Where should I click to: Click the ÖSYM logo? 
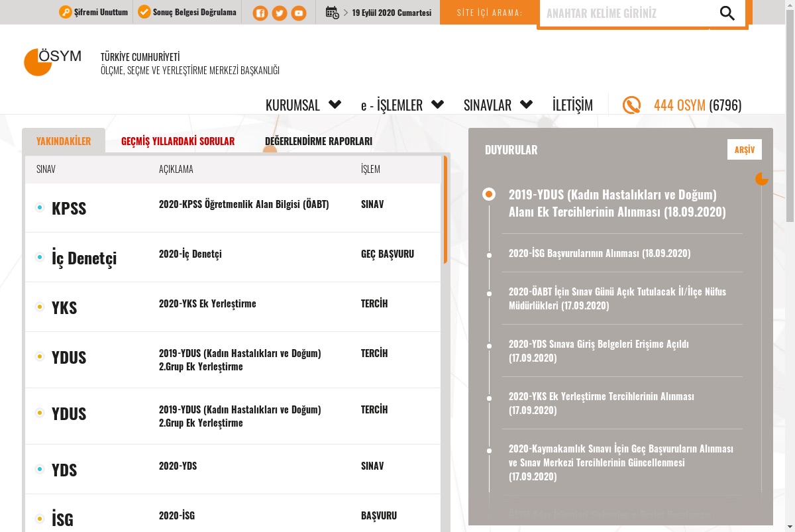coord(52,62)
